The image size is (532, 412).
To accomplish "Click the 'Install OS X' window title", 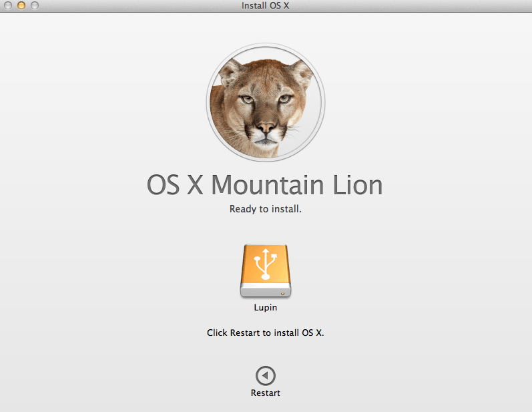I will pos(265,5).
